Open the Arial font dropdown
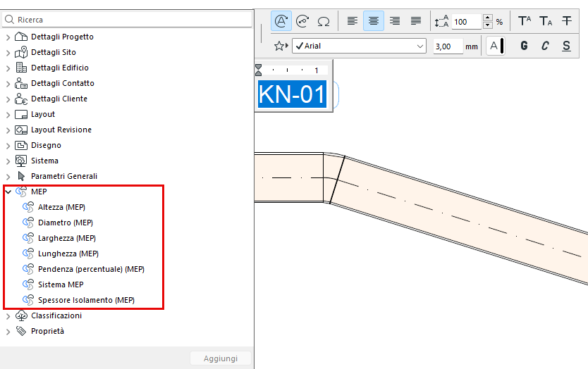Viewport: 588px width, 369px height. [x=360, y=46]
